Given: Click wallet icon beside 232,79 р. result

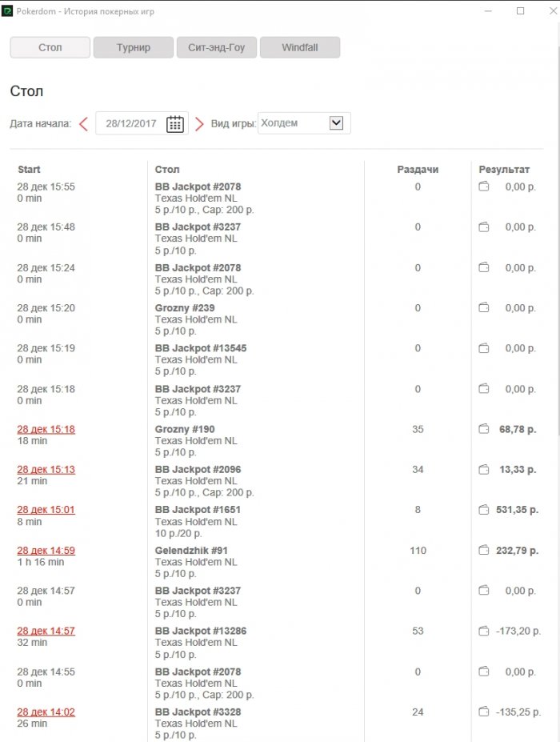Looking at the screenshot, I should pos(484,551).
